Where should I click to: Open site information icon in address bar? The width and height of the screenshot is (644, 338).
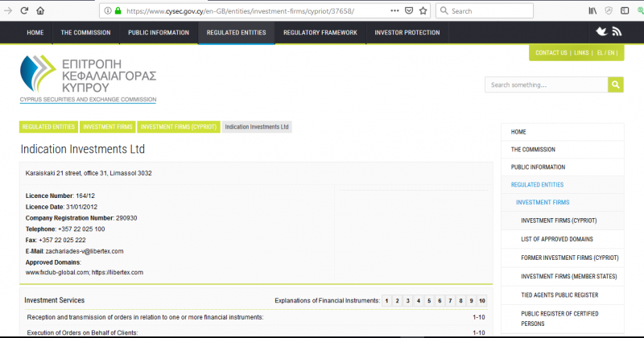(x=108, y=10)
